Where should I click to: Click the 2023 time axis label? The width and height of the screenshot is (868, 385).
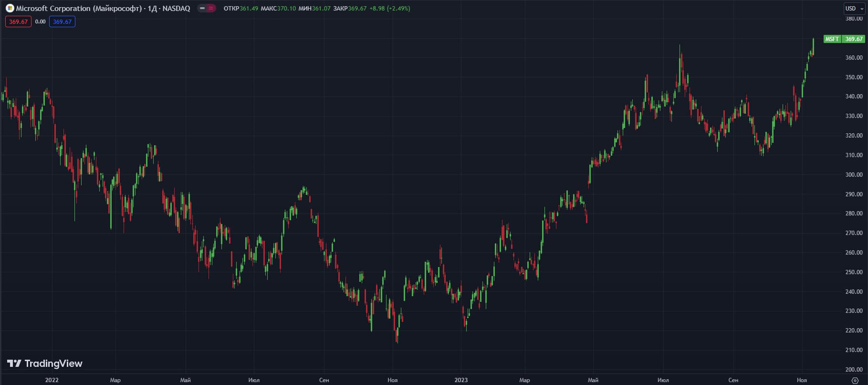point(461,380)
